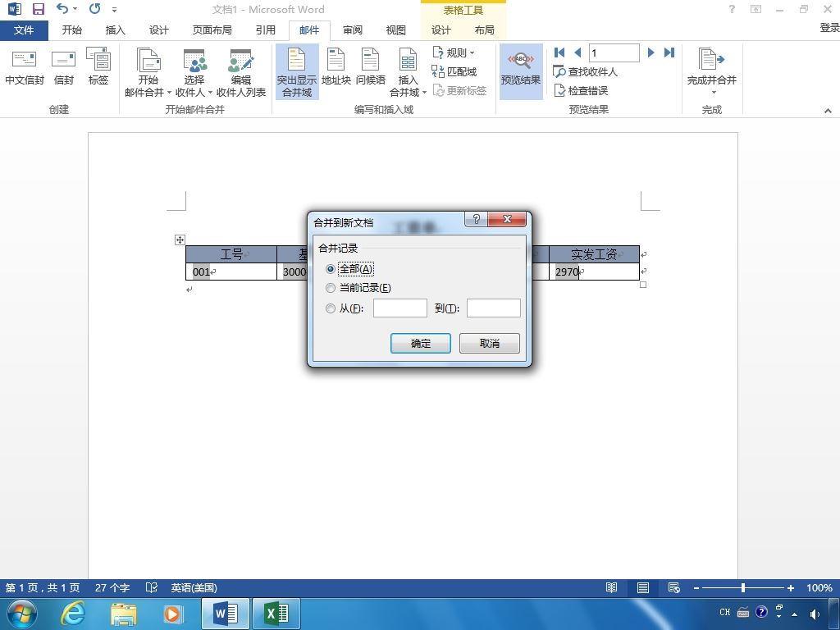The width and height of the screenshot is (840, 630).
Task: Click the Greeting Line (问候语) icon
Action: (370, 67)
